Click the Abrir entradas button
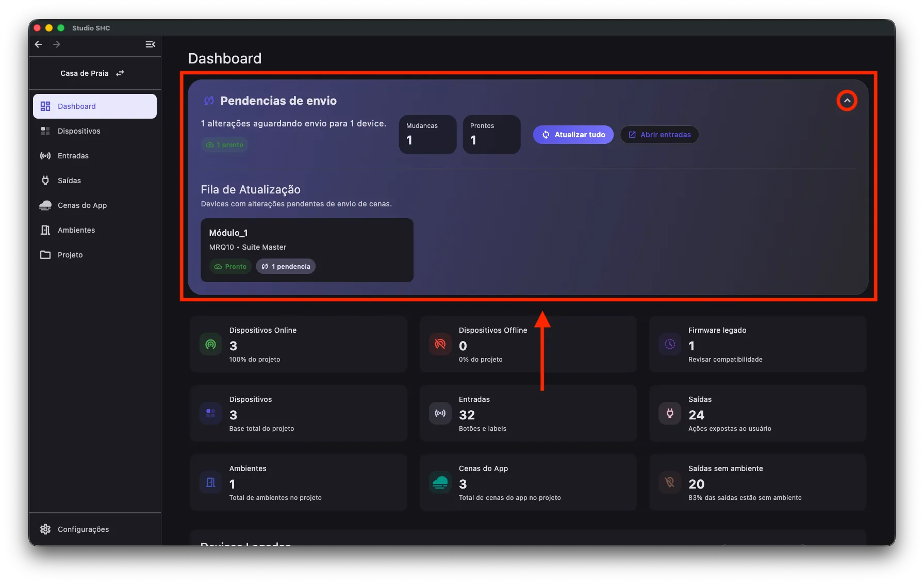 click(x=659, y=135)
